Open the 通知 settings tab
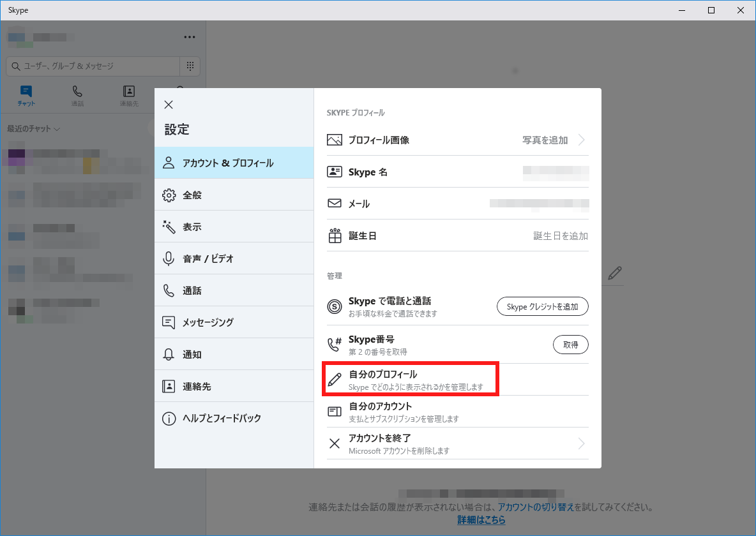The width and height of the screenshot is (756, 536). pos(234,354)
